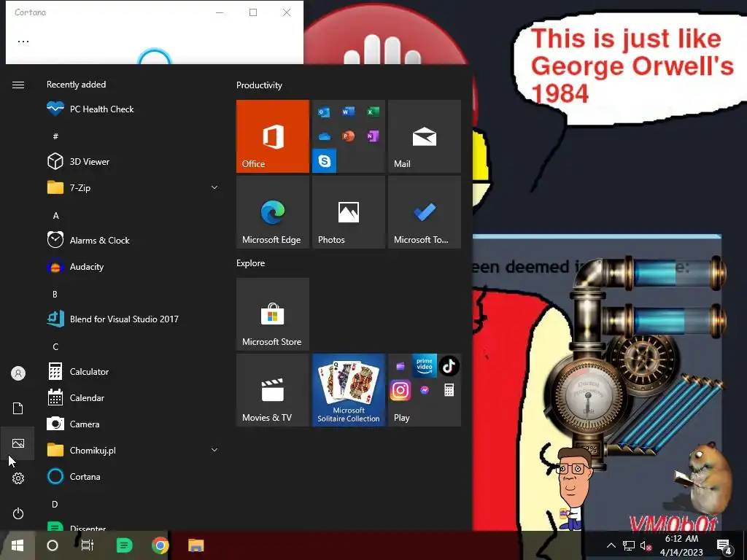This screenshot has height=560, width=747.
Task: Launch Audacity from the app list
Action: coord(133,267)
